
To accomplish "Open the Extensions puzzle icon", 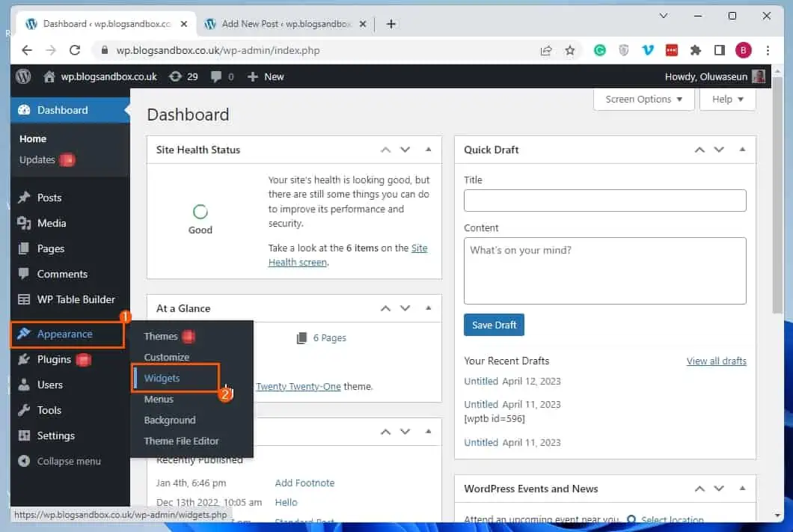I will click(696, 50).
